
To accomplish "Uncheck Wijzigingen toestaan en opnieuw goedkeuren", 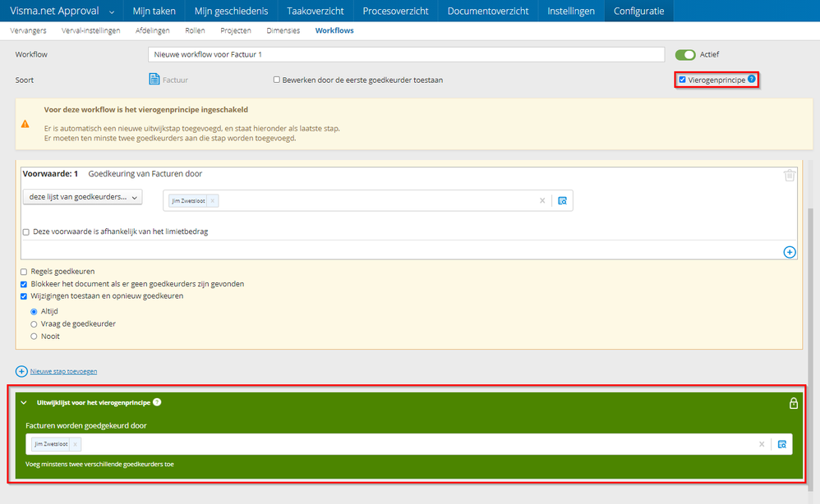I will tap(24, 296).
